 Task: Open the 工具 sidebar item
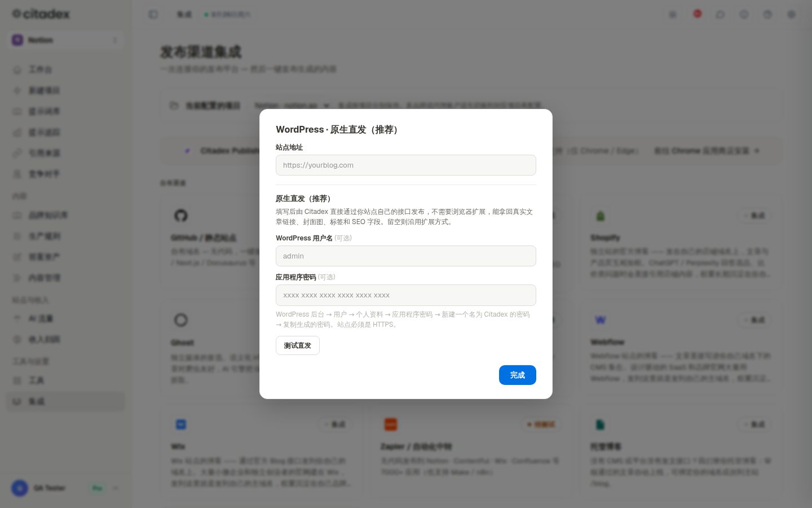click(65, 380)
